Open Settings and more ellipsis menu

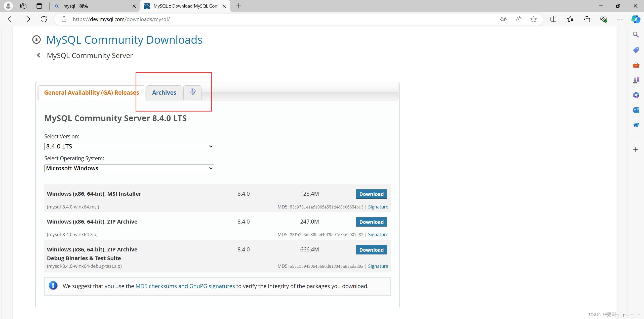tap(620, 19)
